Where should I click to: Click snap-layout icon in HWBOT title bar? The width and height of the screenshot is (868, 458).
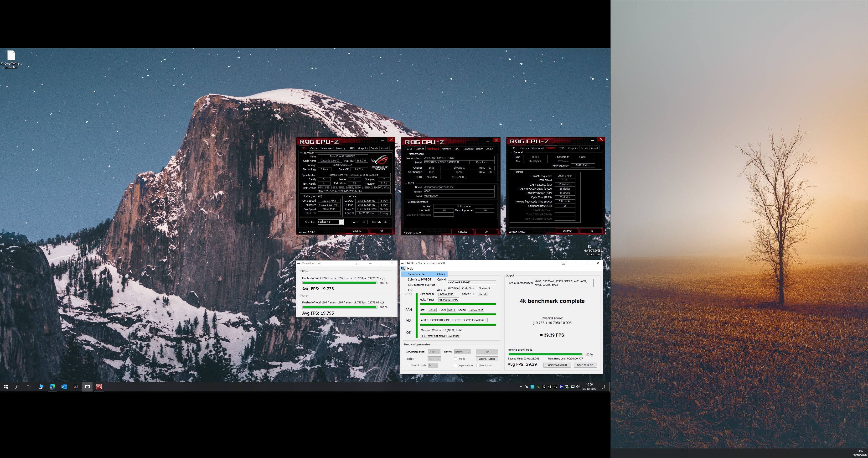(x=563, y=264)
